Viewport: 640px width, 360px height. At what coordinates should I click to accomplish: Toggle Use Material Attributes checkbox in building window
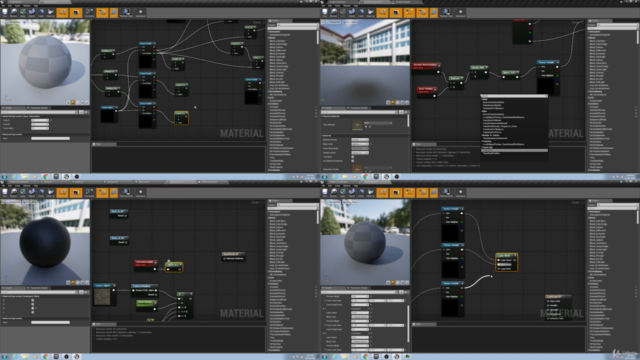pos(353,161)
